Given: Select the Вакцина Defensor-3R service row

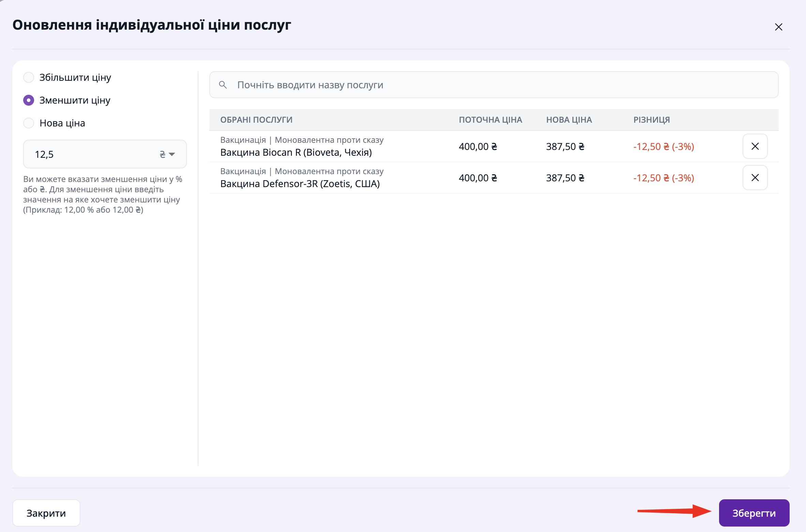Looking at the screenshot, I should 300,184.
